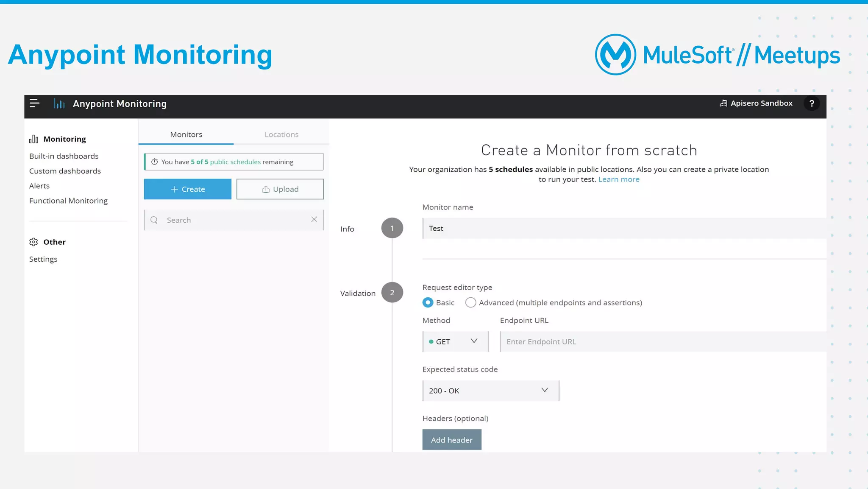Click the Monitoring section chart icon

pyautogui.click(x=33, y=139)
